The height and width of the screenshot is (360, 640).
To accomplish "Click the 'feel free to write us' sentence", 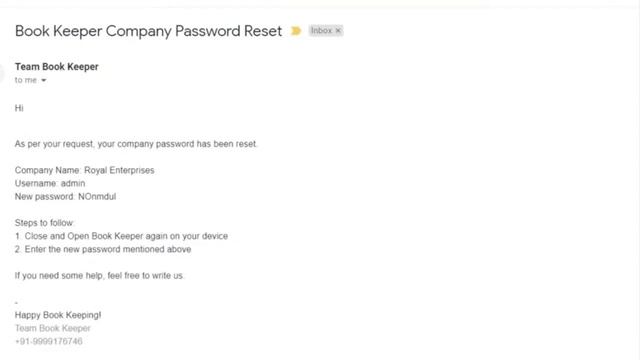I will (x=99, y=276).
